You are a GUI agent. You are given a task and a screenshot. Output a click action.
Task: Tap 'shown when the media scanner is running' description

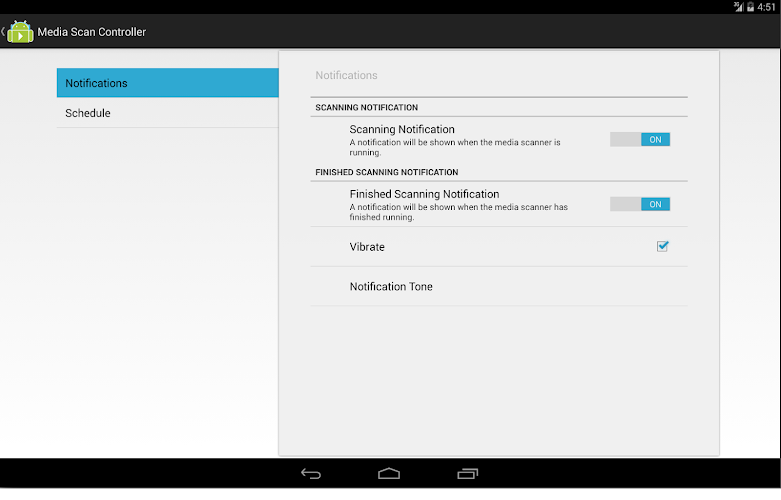(455, 147)
